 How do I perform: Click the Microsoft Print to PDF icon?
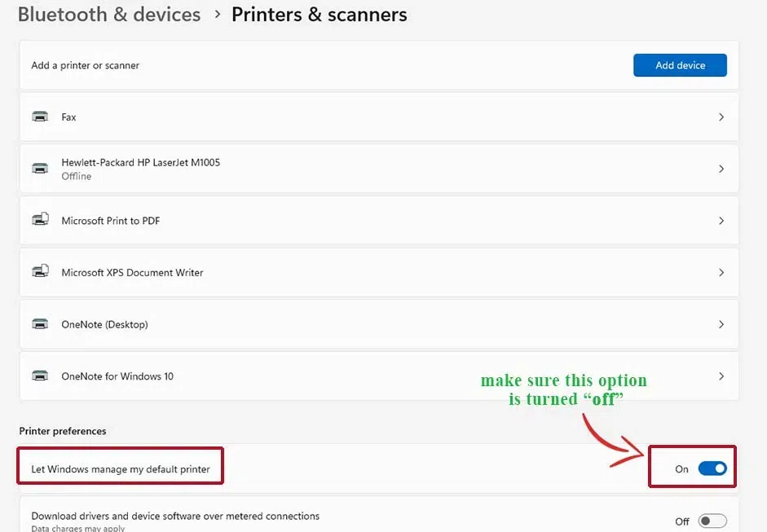(x=40, y=219)
